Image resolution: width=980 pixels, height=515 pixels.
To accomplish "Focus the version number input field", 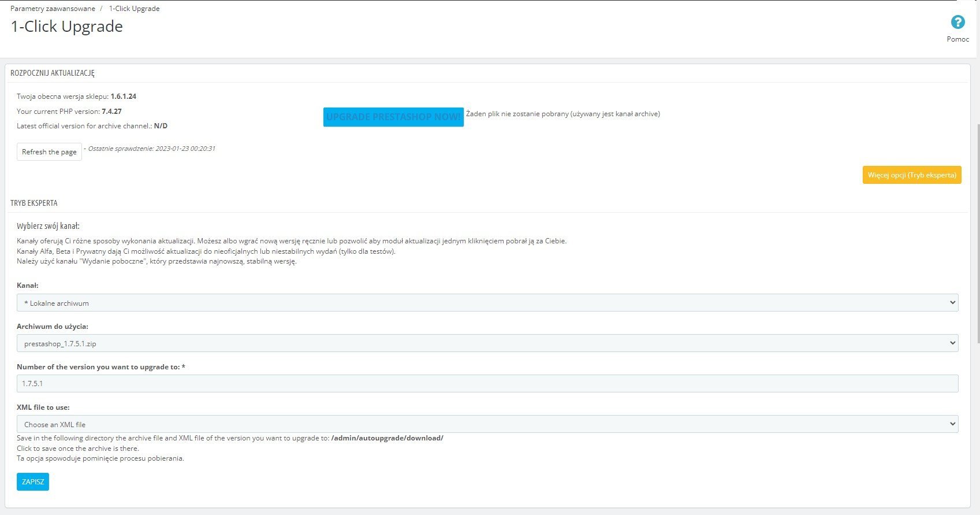I will [487, 383].
